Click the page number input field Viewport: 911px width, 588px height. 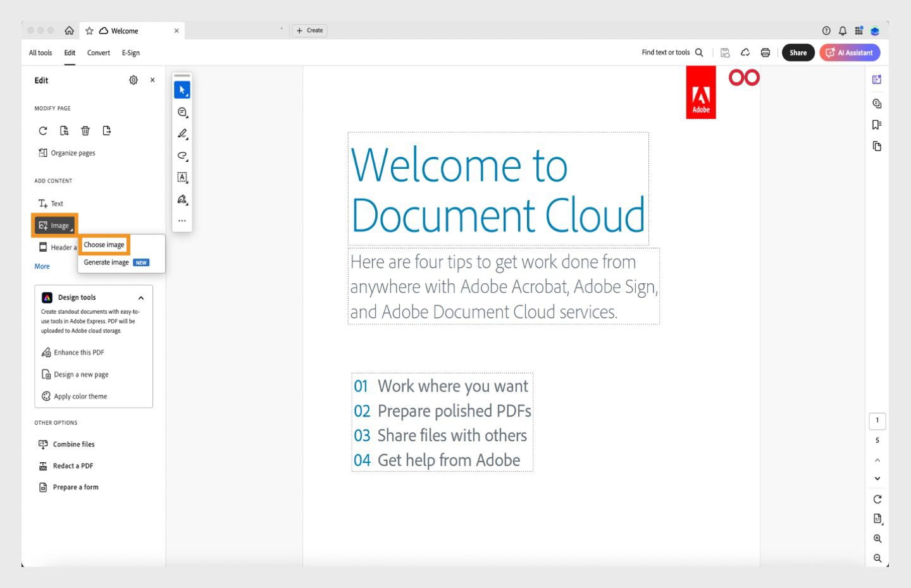coord(877,420)
